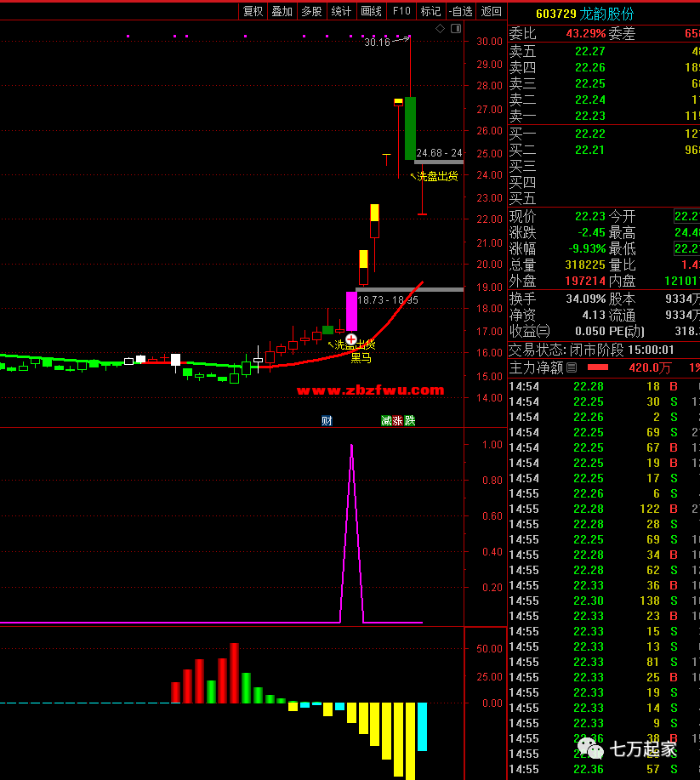The height and width of the screenshot is (780, 700).
Task: Click the 涨跌 value -2.45
Action: [591, 232]
